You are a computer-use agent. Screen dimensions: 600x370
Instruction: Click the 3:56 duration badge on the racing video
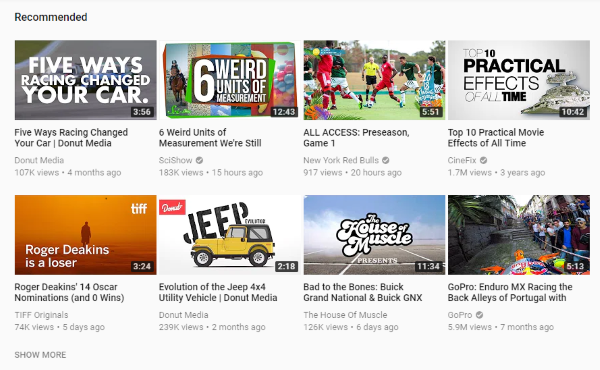point(142,112)
